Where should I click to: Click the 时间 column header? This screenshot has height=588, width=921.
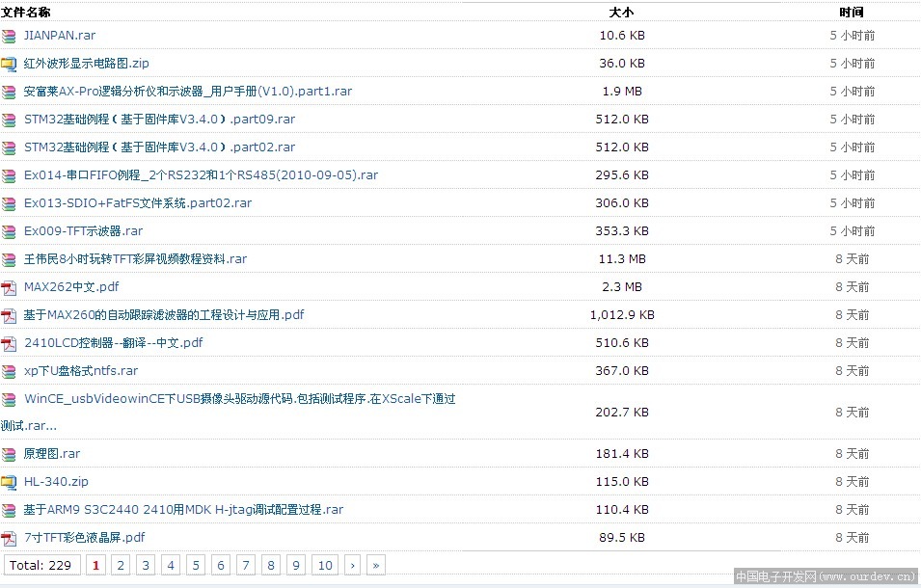coord(852,13)
